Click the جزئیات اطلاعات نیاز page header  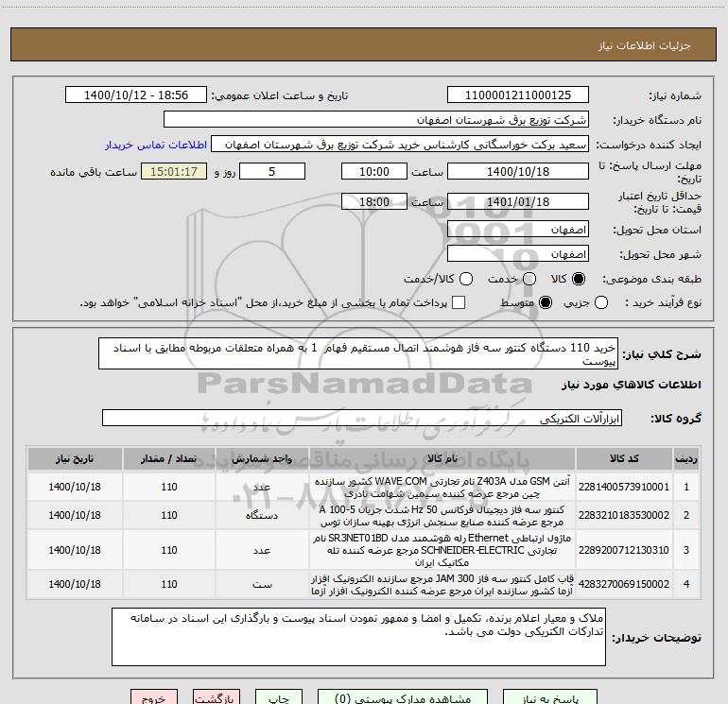click(x=644, y=45)
